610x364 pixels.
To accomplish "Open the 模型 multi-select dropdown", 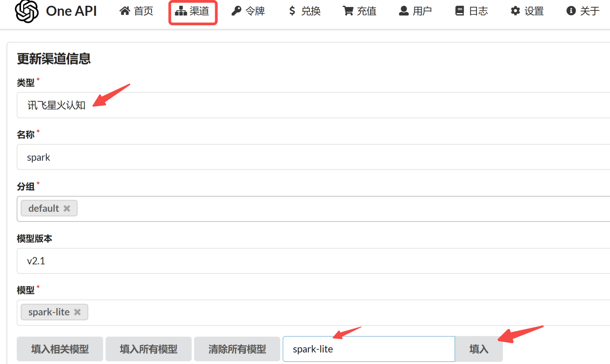I will tap(313, 313).
